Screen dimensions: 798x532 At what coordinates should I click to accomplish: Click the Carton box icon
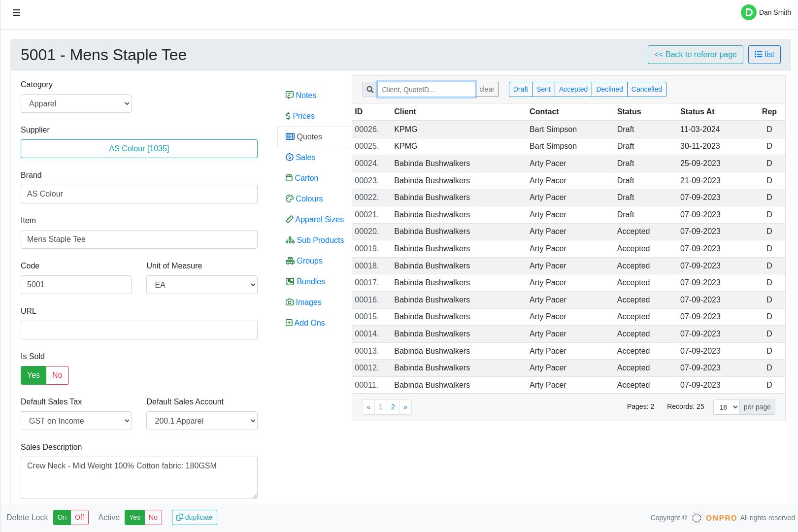(289, 178)
